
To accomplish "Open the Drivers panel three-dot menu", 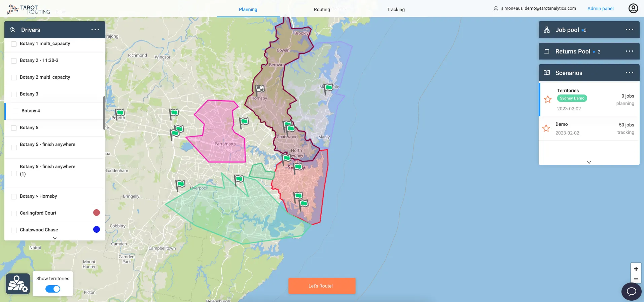I will pos(95,30).
